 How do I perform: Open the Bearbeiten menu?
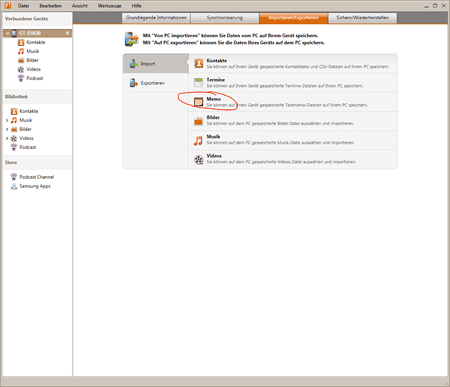pos(51,6)
